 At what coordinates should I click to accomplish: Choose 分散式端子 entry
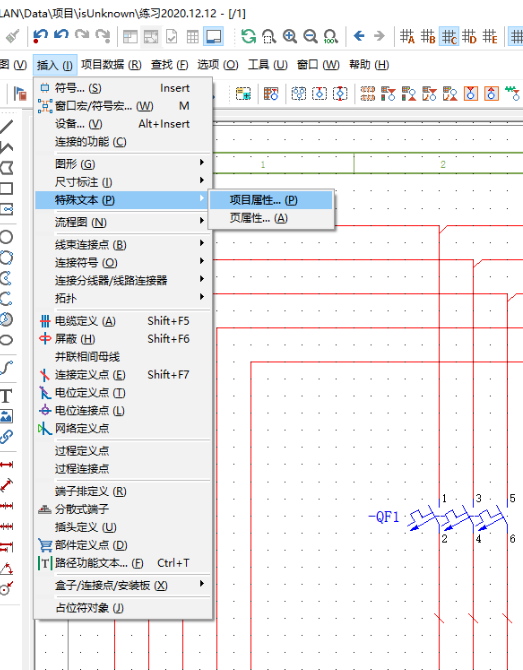tap(123, 509)
